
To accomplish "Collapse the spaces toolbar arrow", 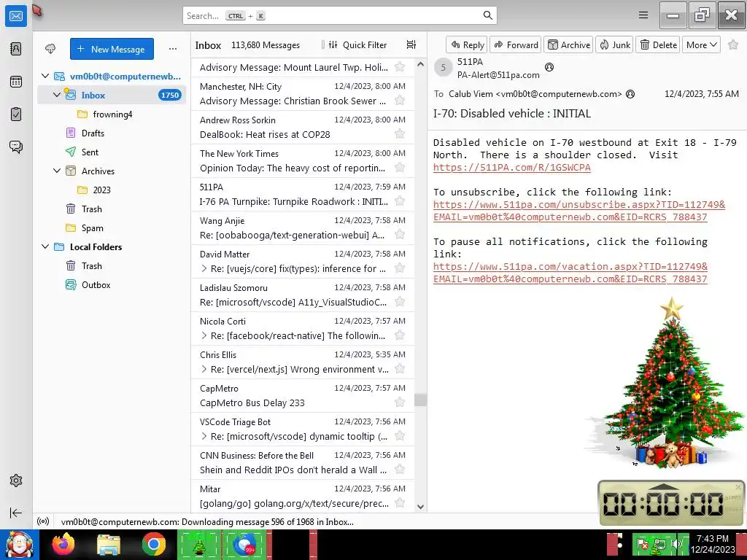I will pos(16,513).
